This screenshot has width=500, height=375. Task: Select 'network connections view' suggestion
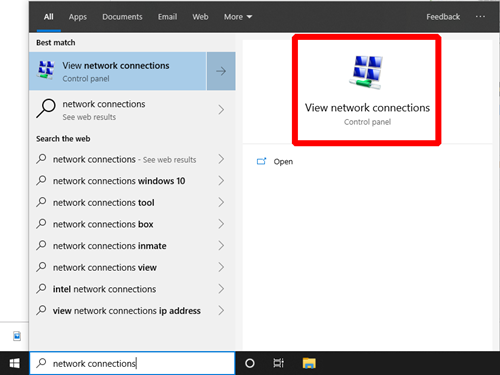[132, 267]
